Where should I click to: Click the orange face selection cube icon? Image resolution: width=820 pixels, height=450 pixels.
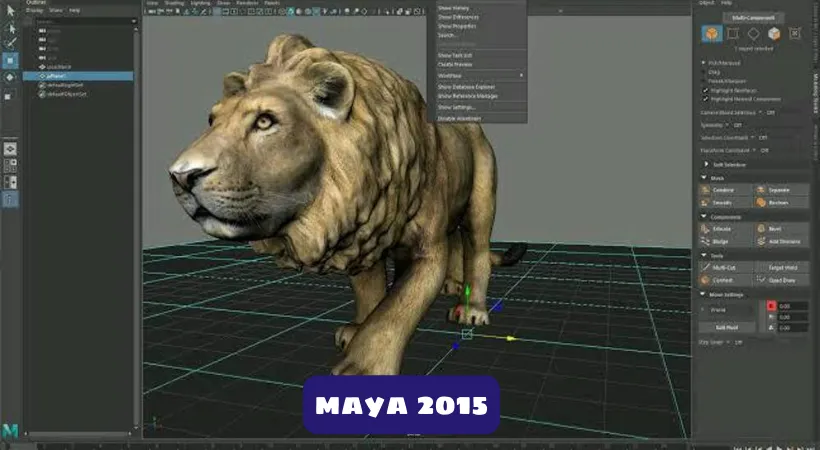tap(774, 33)
